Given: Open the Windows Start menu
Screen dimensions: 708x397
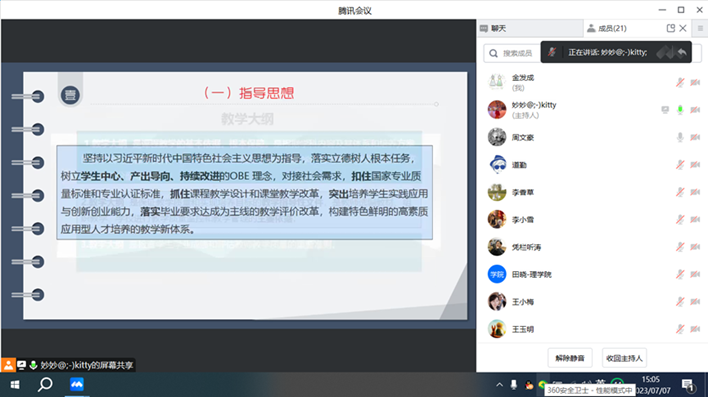Looking at the screenshot, I should click(x=15, y=385).
